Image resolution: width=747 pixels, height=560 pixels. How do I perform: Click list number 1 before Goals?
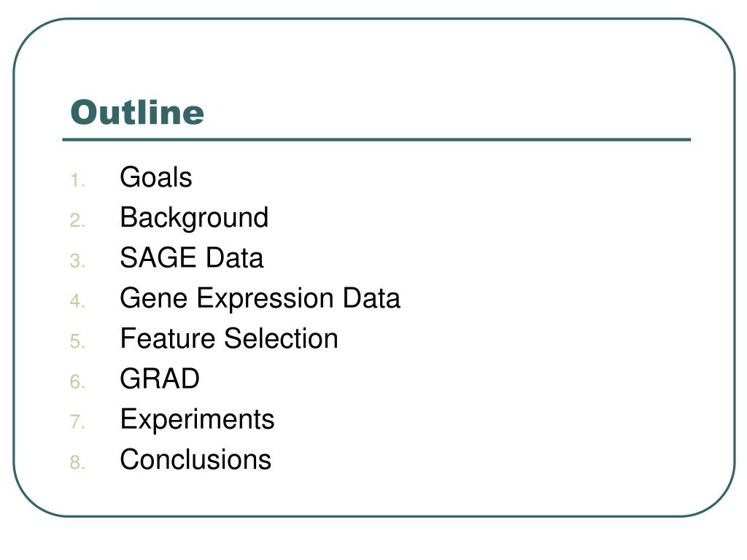77,181
